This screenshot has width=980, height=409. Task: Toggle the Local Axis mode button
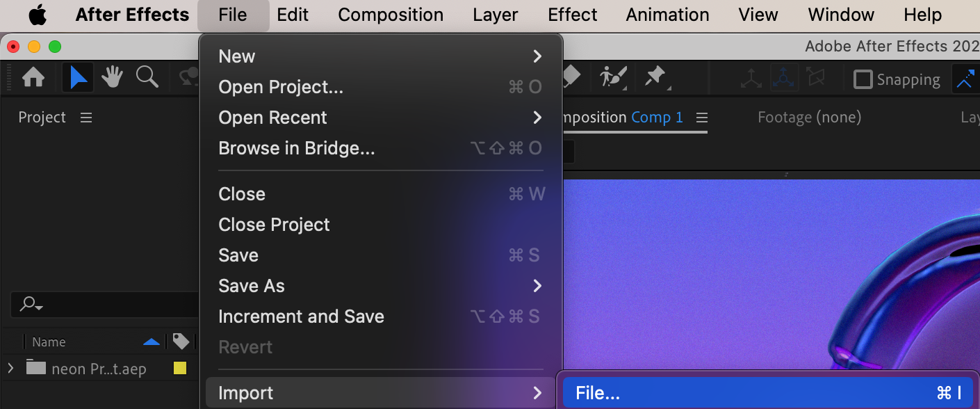[751, 78]
